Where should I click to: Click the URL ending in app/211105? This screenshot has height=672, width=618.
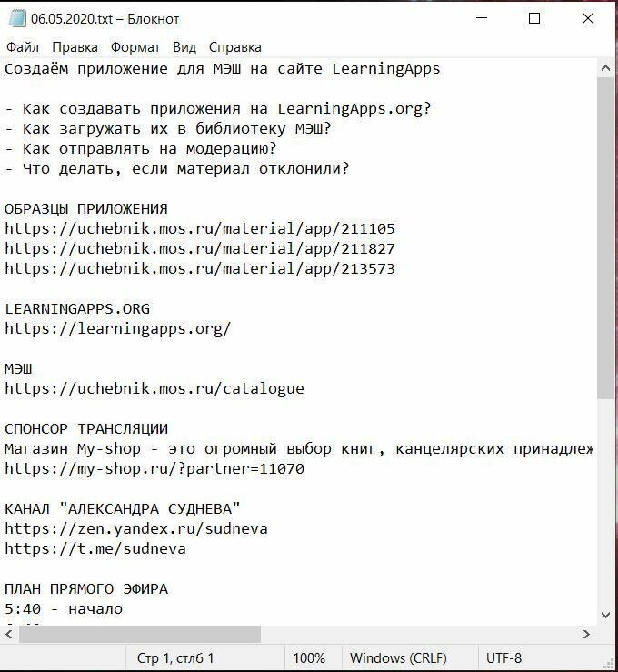point(200,228)
